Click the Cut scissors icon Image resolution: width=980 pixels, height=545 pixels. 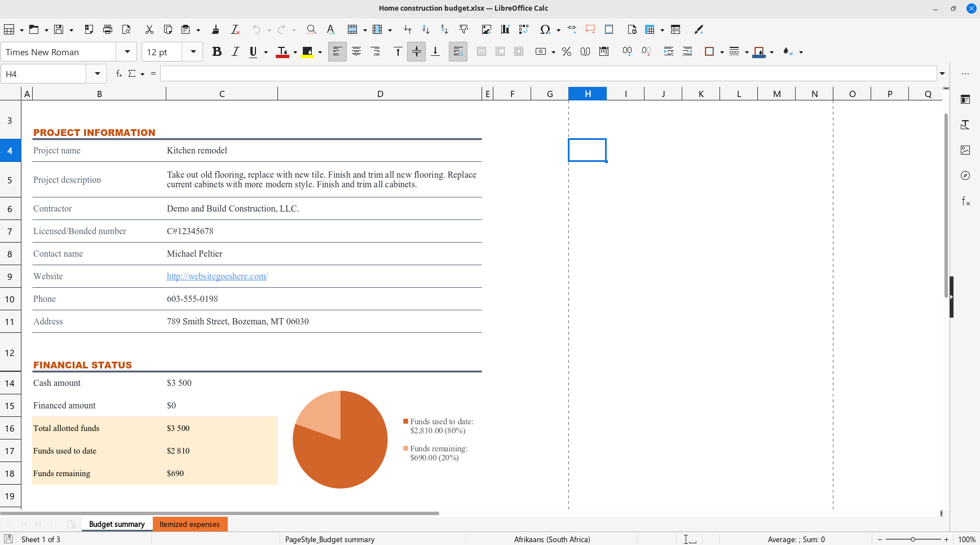tap(149, 29)
